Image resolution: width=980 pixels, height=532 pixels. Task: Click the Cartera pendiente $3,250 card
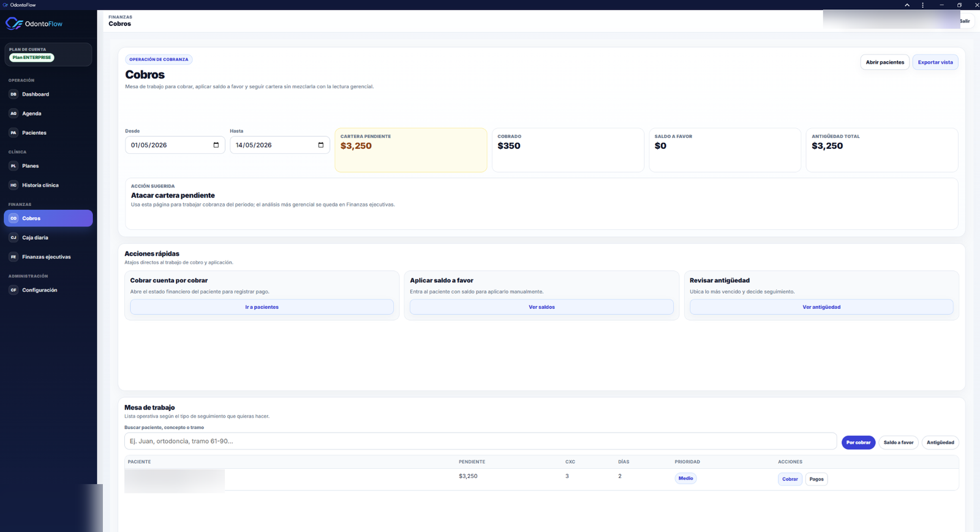coord(411,150)
